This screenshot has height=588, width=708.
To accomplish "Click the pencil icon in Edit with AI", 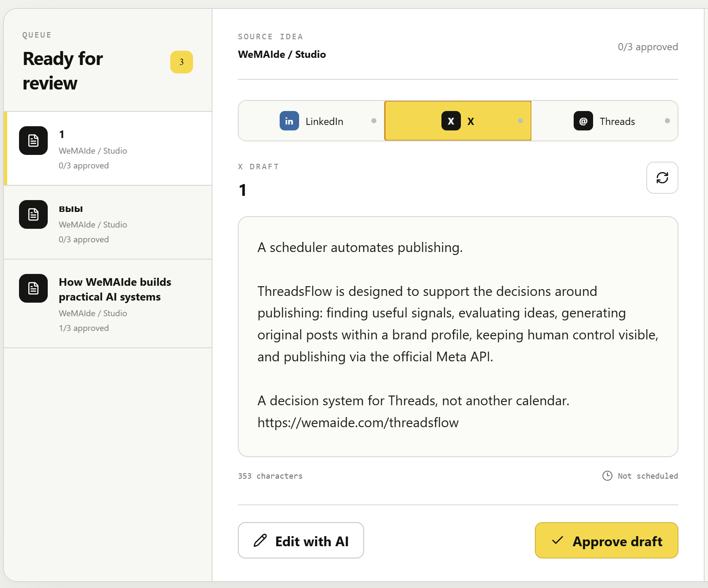I will point(260,541).
